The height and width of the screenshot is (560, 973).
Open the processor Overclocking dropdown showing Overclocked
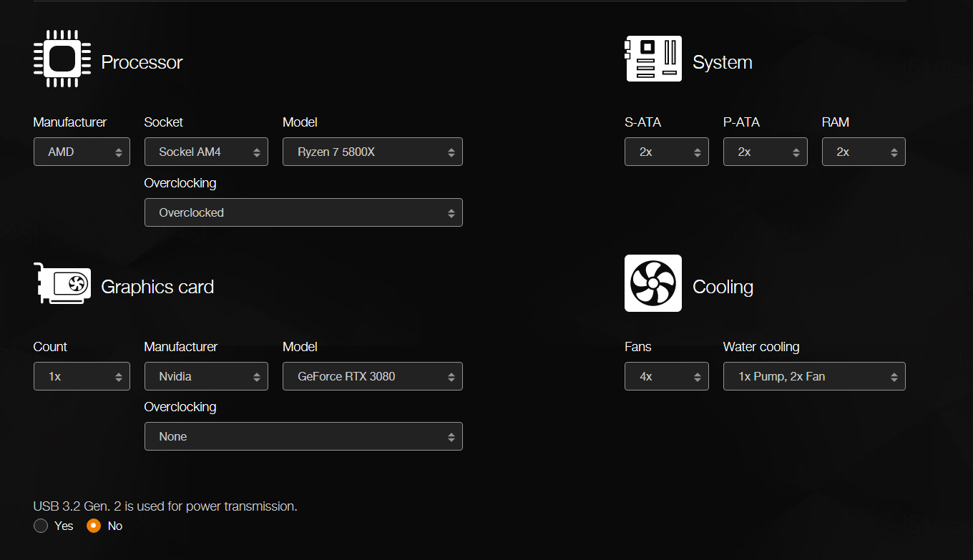(303, 212)
